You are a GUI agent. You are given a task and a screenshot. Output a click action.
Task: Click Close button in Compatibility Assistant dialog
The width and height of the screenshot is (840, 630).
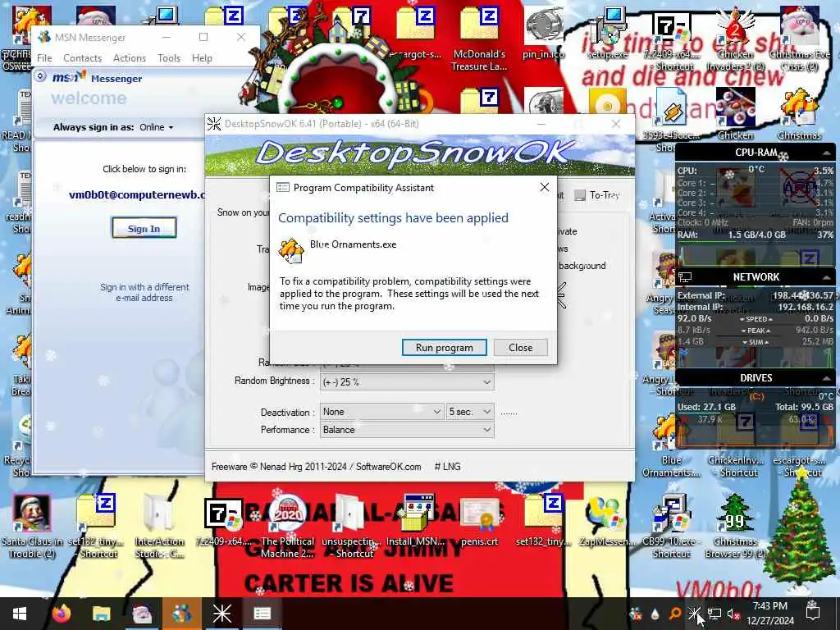[520, 347]
